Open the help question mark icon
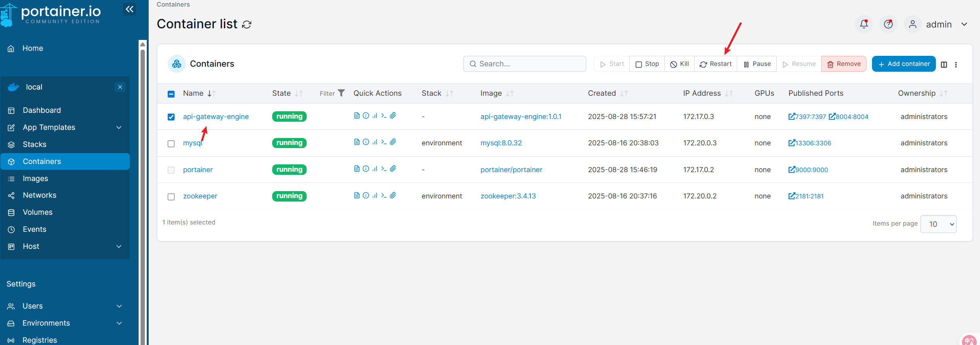 pos(888,24)
